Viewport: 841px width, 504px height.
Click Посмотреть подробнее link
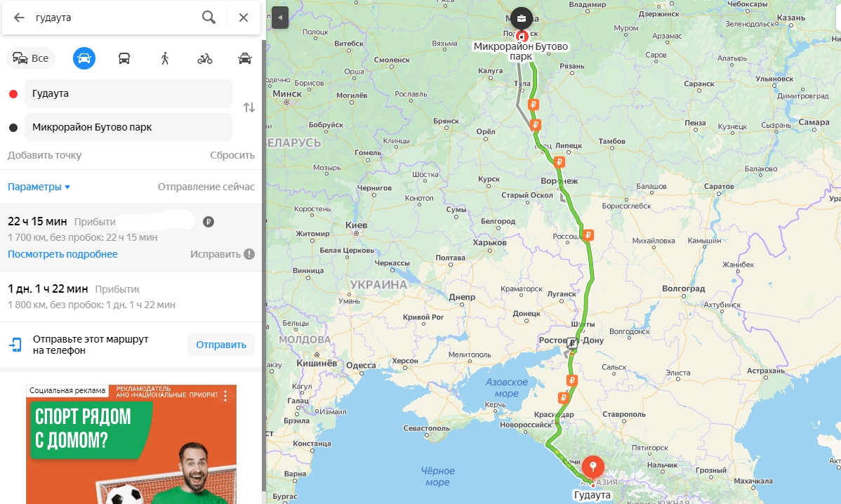62,254
